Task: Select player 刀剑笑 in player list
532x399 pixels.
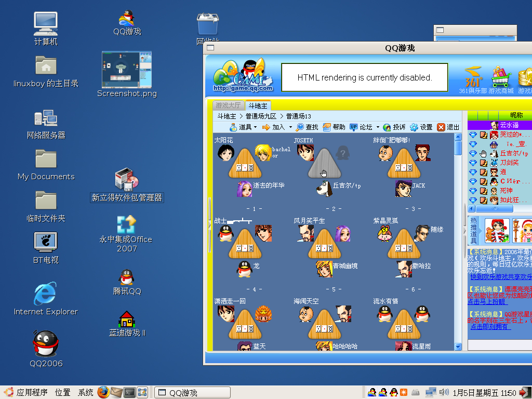Action: point(500,163)
